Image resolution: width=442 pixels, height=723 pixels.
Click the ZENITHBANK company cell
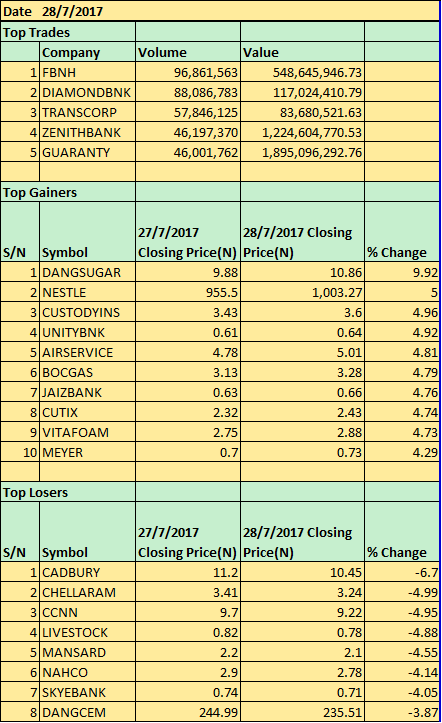(88, 132)
